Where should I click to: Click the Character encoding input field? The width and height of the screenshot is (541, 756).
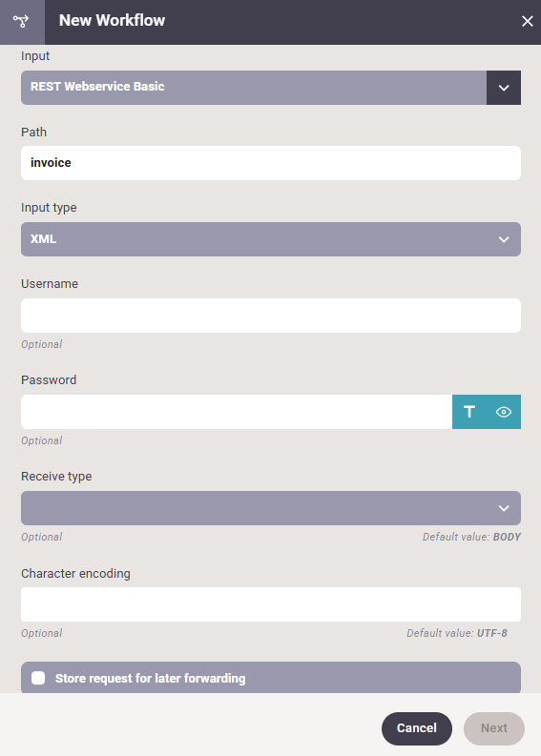(x=271, y=604)
